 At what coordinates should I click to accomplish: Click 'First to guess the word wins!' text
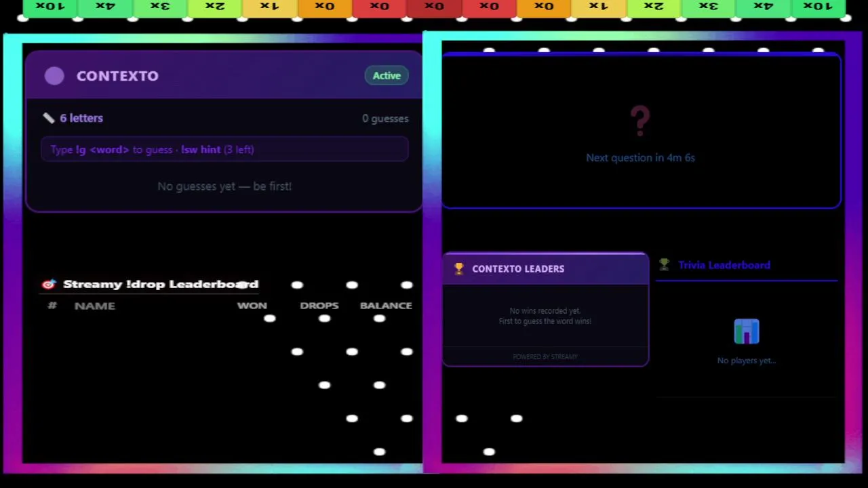tap(545, 321)
